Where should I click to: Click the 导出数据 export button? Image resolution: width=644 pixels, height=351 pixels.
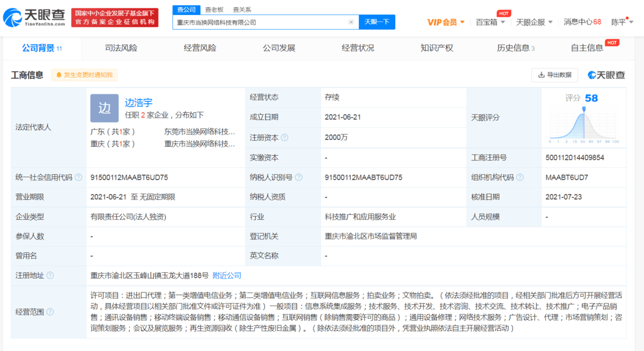555,75
